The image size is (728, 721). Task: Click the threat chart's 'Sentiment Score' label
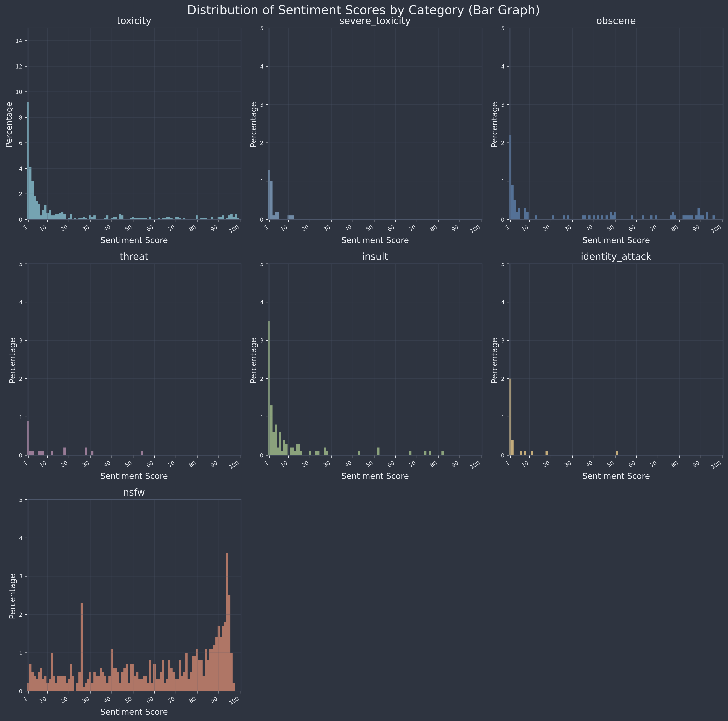tap(134, 476)
